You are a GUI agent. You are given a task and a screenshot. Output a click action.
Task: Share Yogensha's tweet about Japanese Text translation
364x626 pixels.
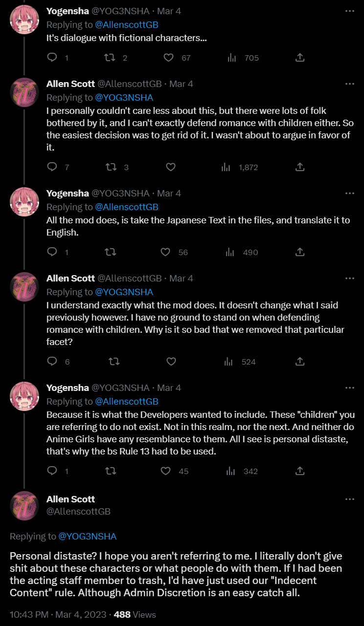tap(300, 252)
